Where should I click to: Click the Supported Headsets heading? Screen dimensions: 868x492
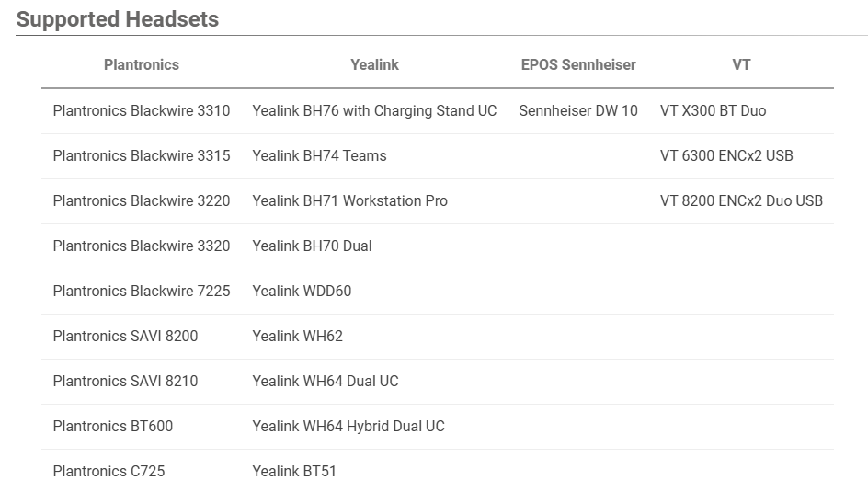coord(118,19)
